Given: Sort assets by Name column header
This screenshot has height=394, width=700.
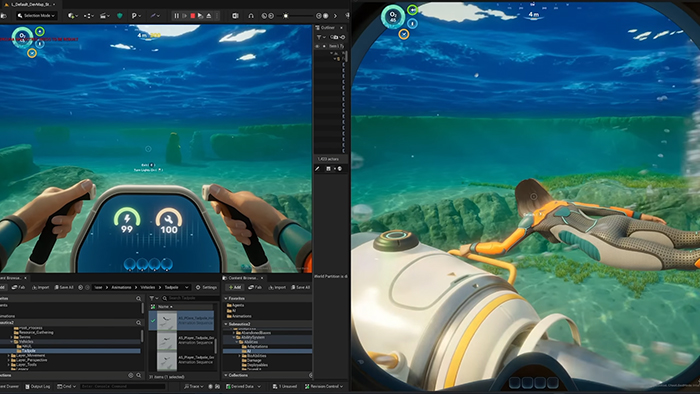Looking at the screenshot, I should click(165, 307).
